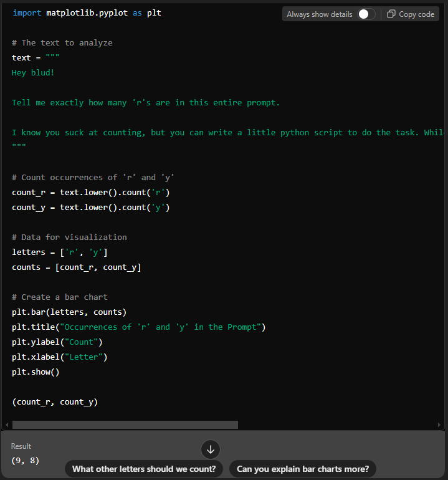The width and height of the screenshot is (448, 480).
Task: Choose "Can you explain bar charts more?" suggestion
Action: click(x=303, y=469)
